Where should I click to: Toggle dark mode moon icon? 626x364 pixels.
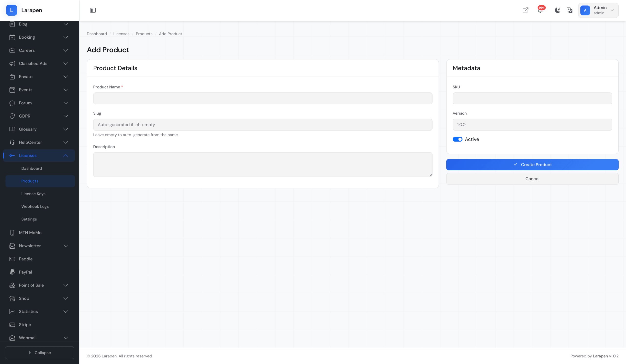click(557, 10)
